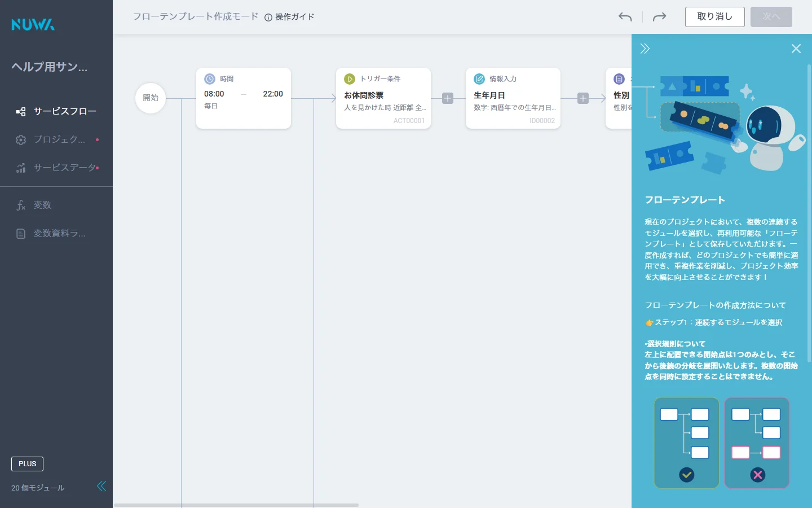Click the plus button after お体問診票 card

tap(448, 98)
